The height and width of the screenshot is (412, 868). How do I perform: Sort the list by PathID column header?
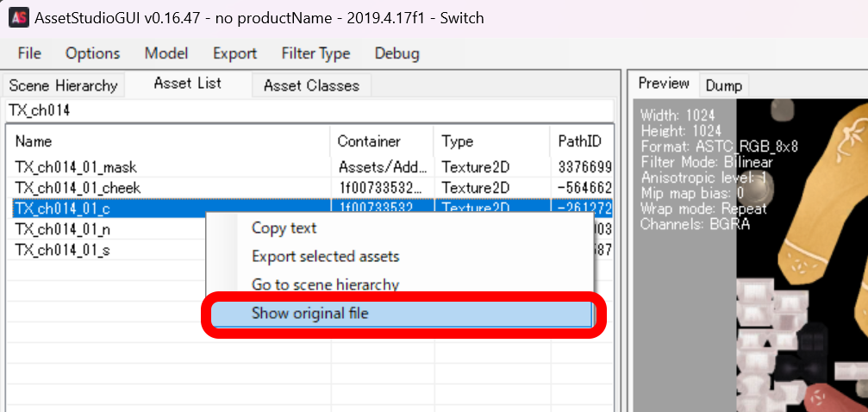[582, 141]
